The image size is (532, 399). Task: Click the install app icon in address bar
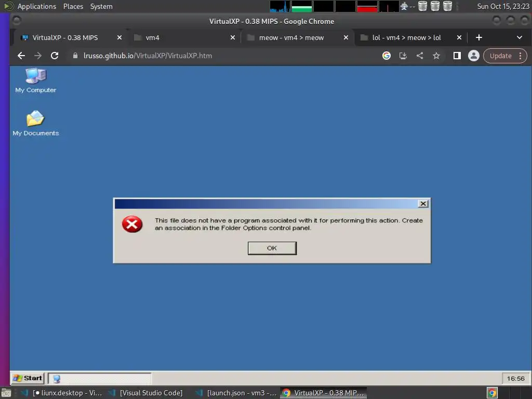[403, 56]
